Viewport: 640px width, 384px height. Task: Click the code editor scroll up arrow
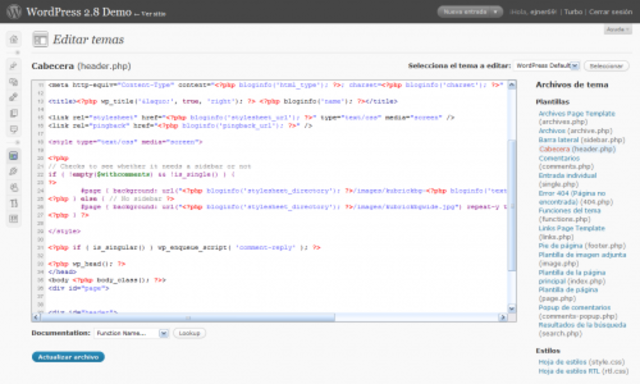point(511,85)
